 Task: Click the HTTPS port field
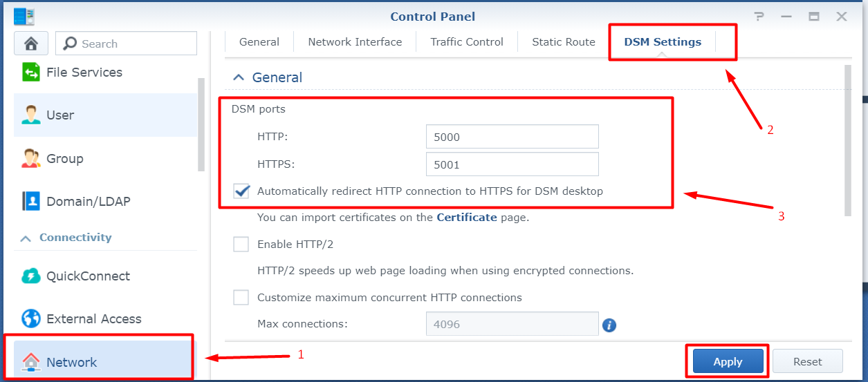(x=512, y=164)
